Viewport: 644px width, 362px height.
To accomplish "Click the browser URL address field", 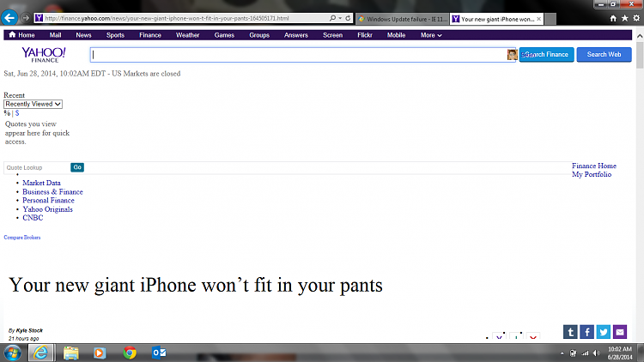I will click(x=185, y=18).
